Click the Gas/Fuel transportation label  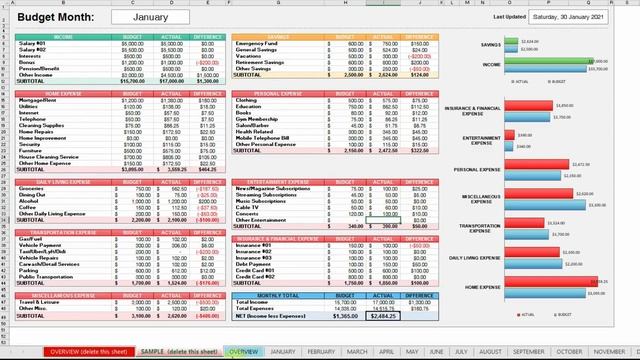(x=30, y=239)
